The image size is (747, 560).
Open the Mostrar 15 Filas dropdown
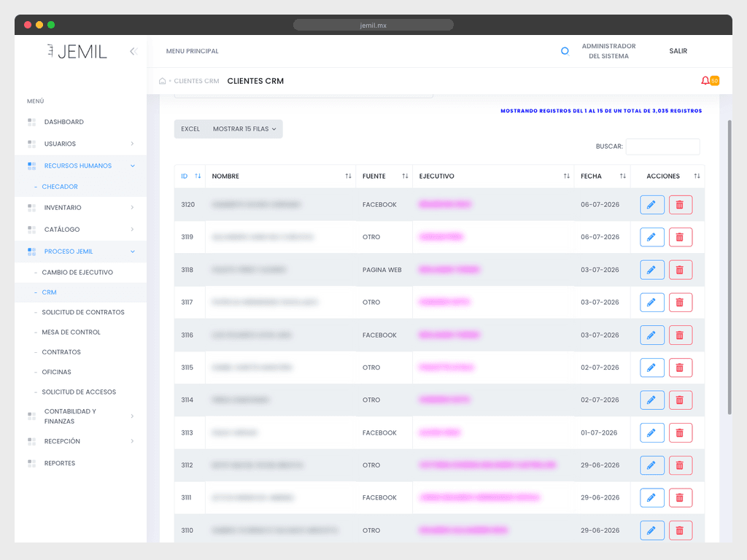pyautogui.click(x=244, y=129)
